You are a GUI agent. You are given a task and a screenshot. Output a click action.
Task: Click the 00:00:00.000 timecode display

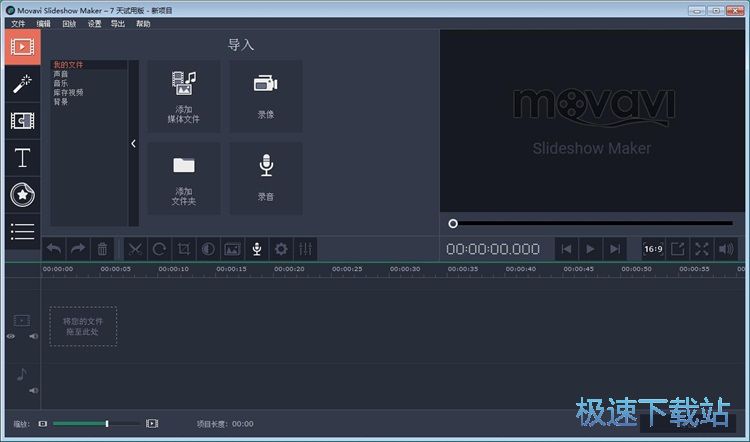point(493,249)
